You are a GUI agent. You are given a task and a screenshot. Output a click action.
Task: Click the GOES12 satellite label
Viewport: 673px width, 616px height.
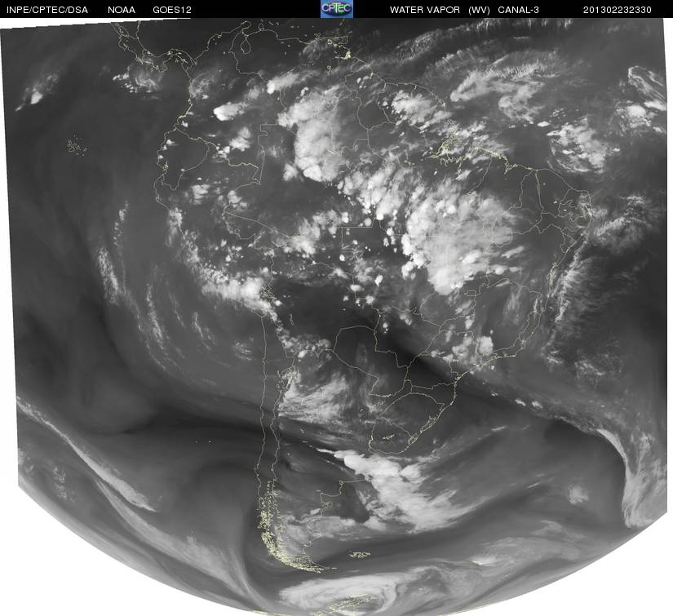point(171,10)
